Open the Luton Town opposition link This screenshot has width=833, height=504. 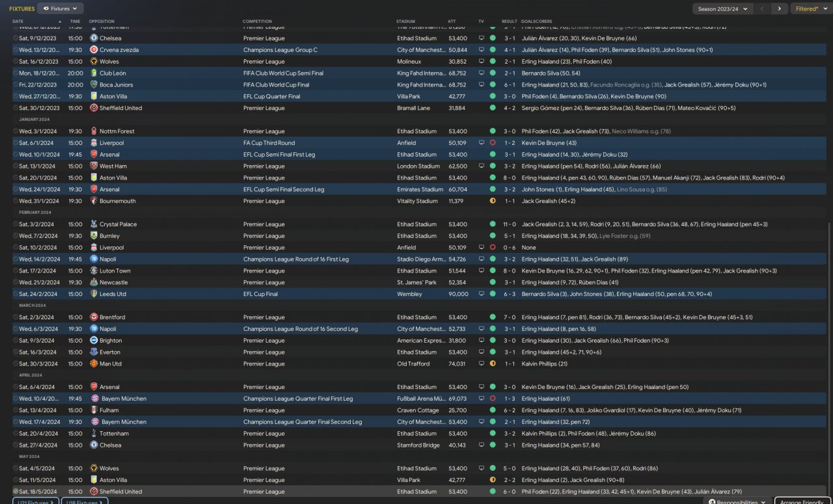tap(115, 271)
